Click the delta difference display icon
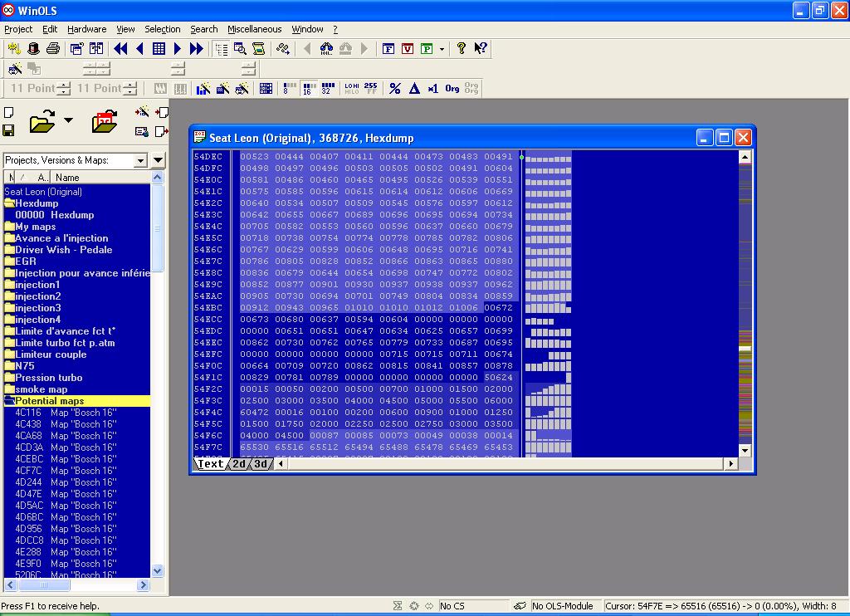 coord(414,88)
